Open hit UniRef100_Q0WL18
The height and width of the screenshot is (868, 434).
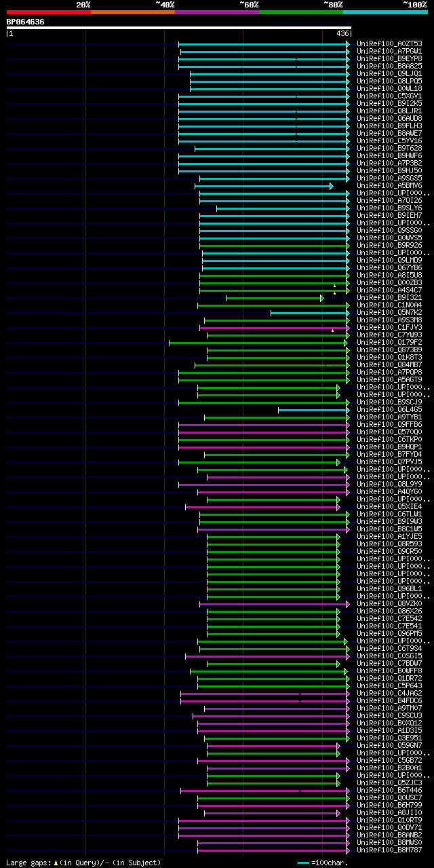pos(389,89)
